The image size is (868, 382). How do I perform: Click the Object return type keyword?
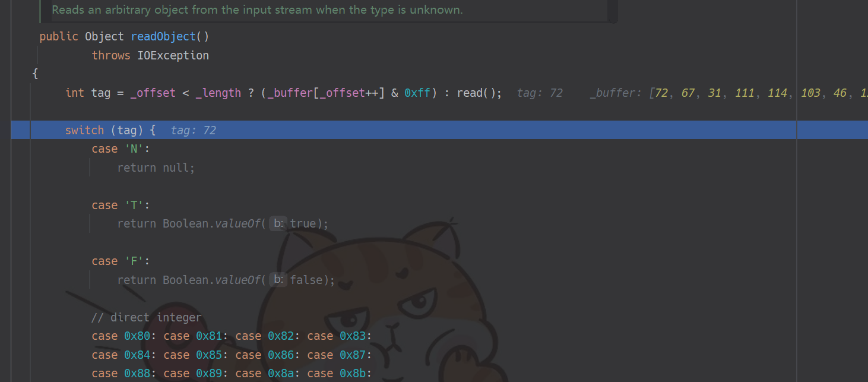coord(104,37)
